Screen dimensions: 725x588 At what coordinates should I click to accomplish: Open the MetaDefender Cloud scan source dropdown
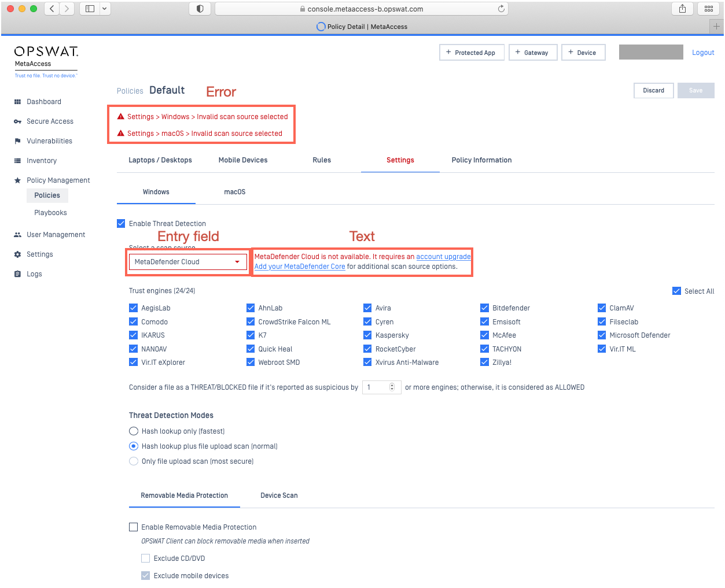tap(187, 262)
